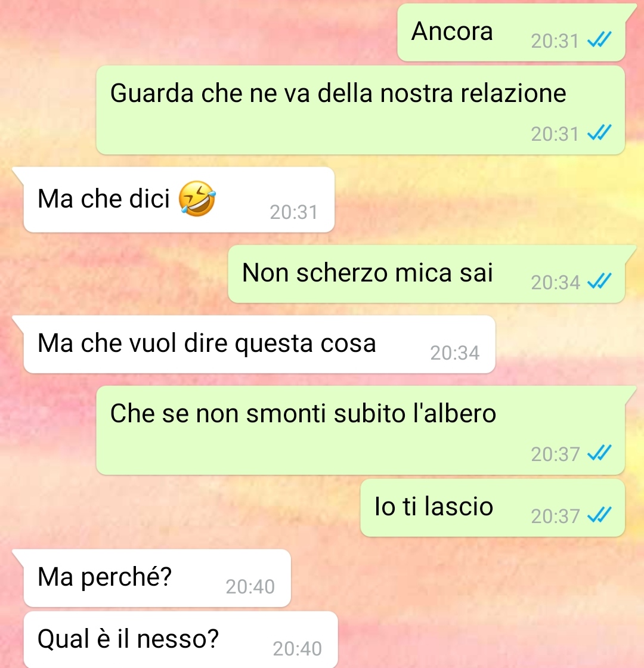Viewport: 644px width, 668px height.
Task: Tap the read ticks on 'Ancora'
Action: 599,40
